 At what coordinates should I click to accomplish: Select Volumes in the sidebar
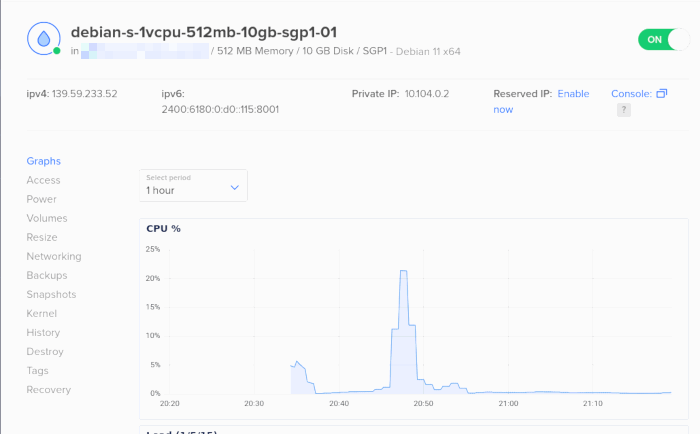(47, 218)
